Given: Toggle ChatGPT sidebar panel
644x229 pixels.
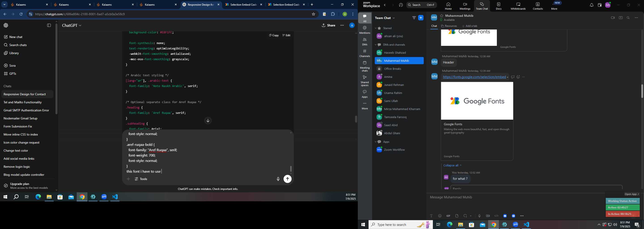Looking at the screenshot, I should 49,25.
